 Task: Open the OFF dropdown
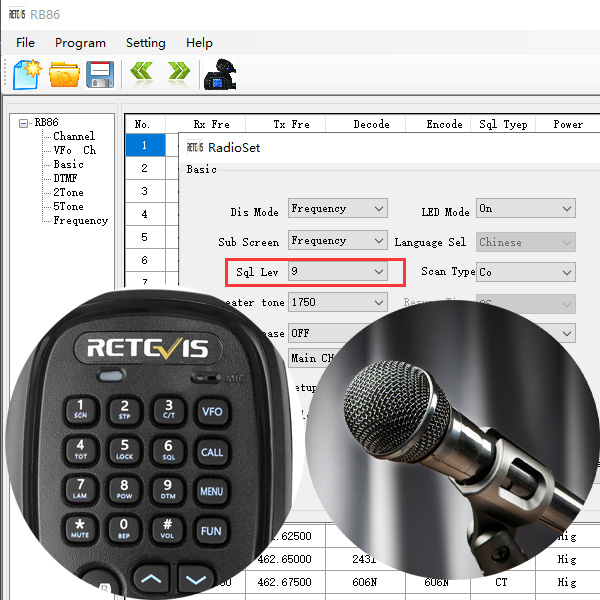point(331,333)
